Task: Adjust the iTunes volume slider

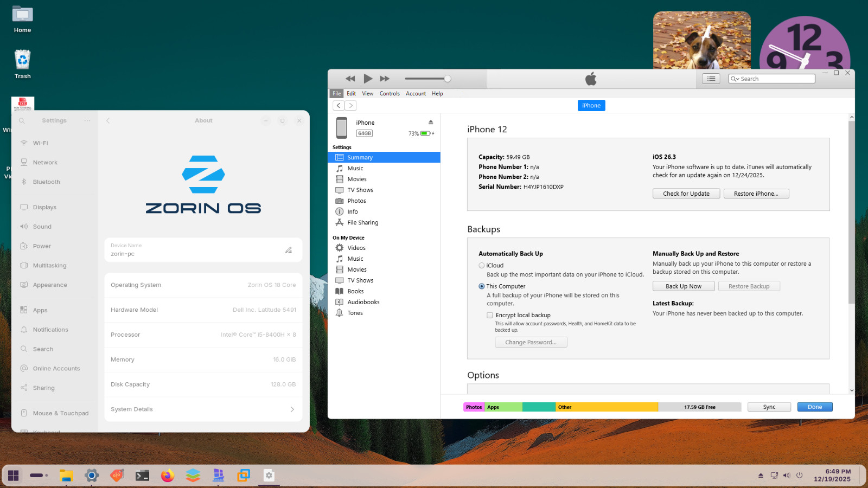Action: 427,79
